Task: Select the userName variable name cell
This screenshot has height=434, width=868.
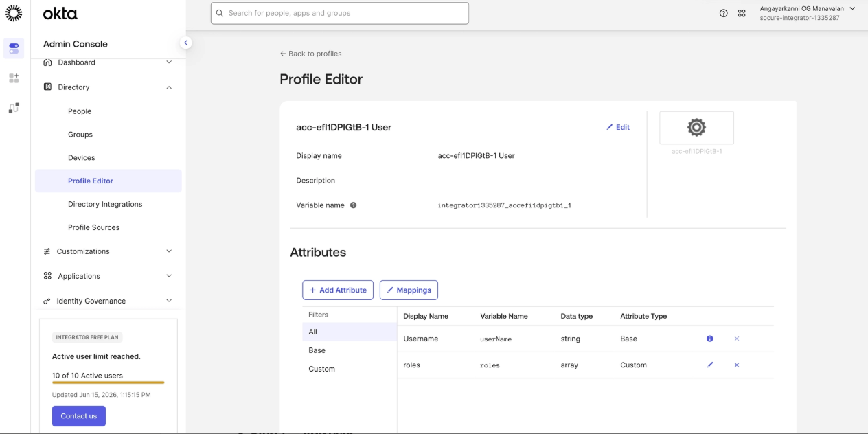Action: click(496, 339)
